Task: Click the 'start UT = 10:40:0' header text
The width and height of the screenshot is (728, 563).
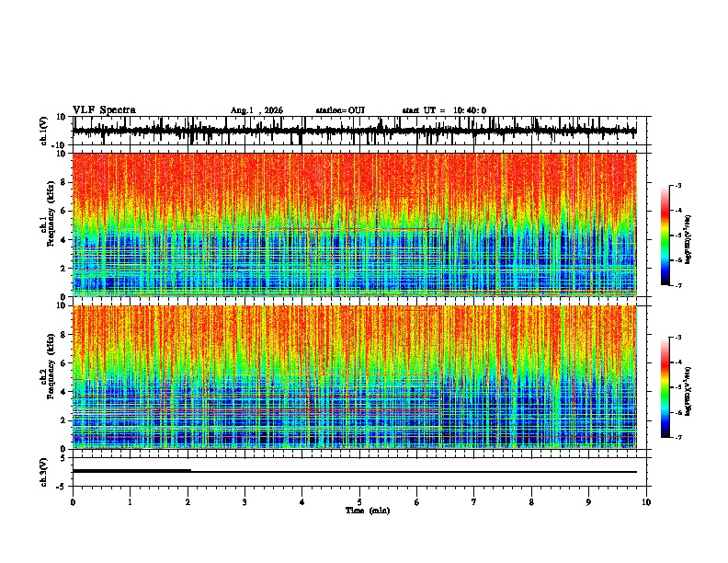Action: click(444, 110)
